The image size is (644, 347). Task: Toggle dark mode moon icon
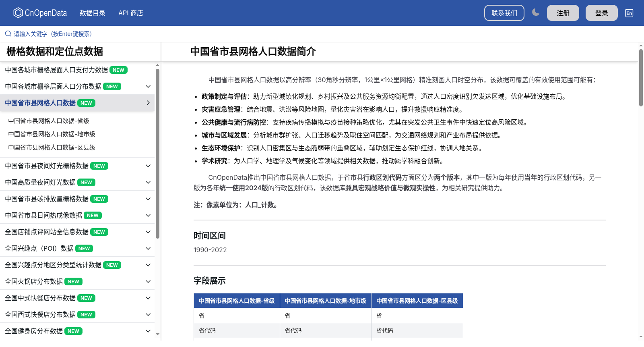(535, 12)
